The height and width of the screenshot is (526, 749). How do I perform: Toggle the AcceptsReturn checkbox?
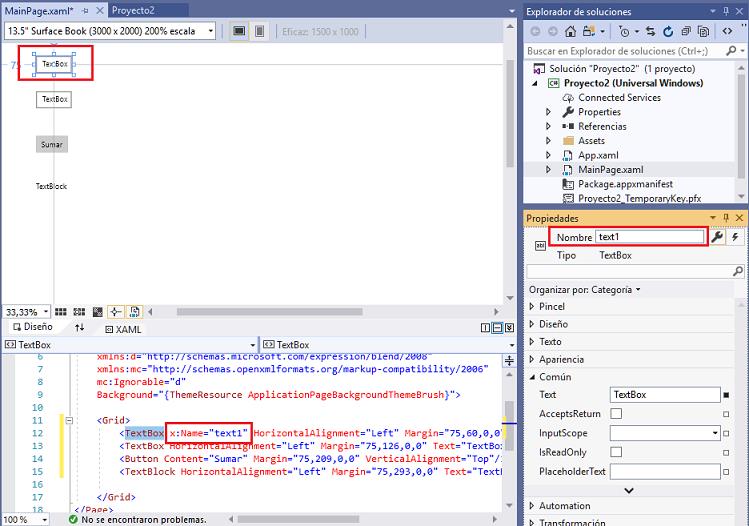(616, 413)
